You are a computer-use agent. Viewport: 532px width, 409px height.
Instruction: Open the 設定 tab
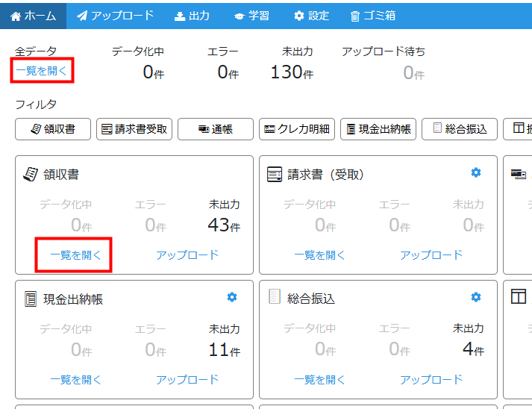point(311,16)
